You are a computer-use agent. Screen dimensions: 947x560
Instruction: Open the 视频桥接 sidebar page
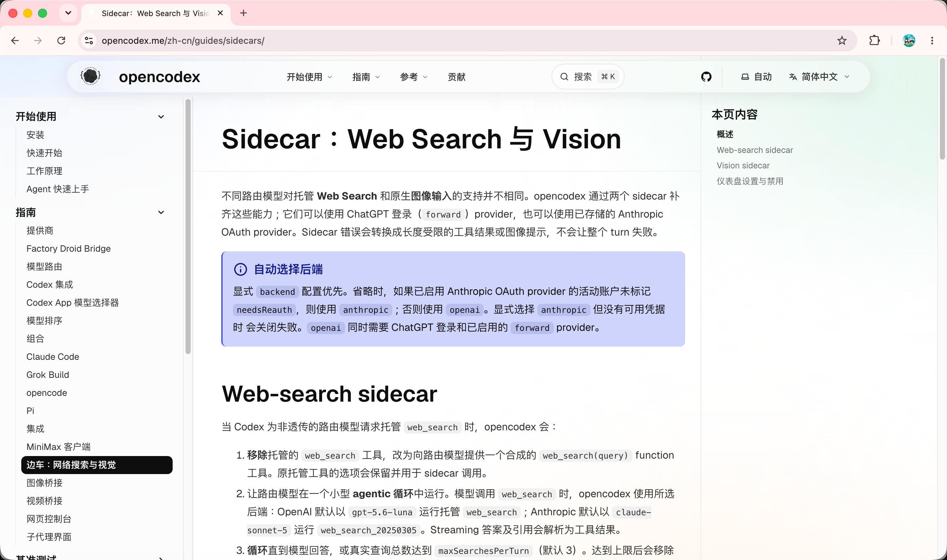click(44, 501)
